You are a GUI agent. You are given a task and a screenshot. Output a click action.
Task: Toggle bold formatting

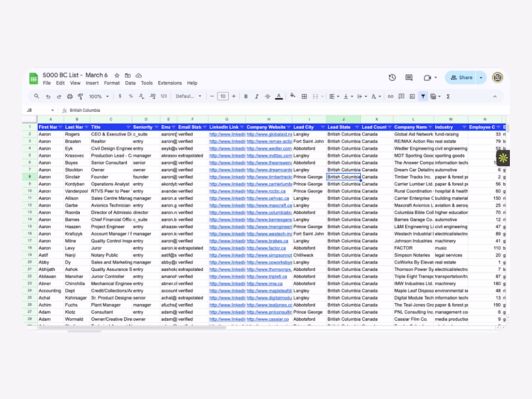[x=246, y=96]
